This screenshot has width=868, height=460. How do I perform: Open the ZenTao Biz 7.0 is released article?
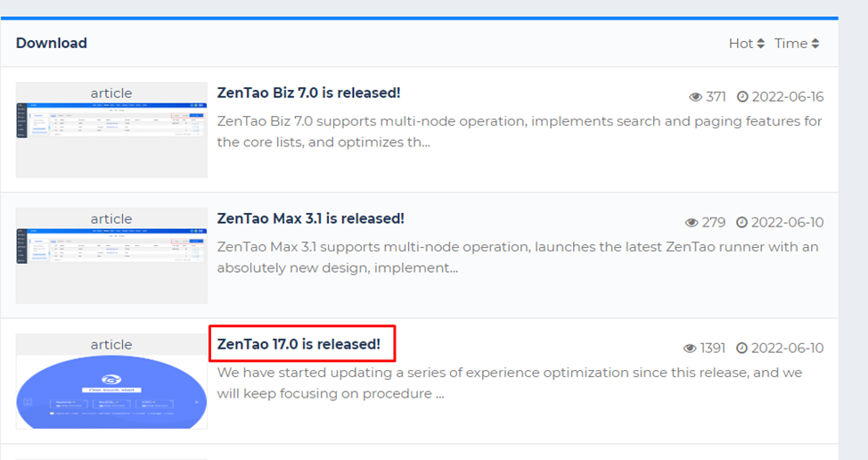[308, 93]
